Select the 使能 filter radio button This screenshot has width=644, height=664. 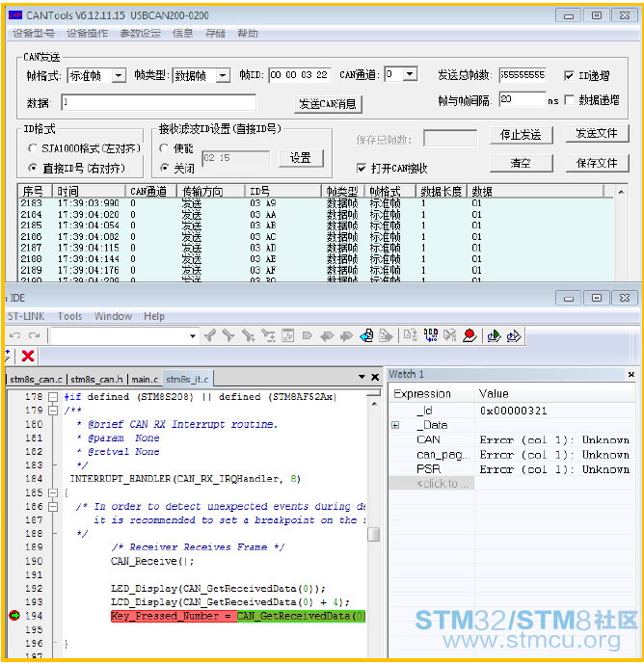(x=164, y=147)
